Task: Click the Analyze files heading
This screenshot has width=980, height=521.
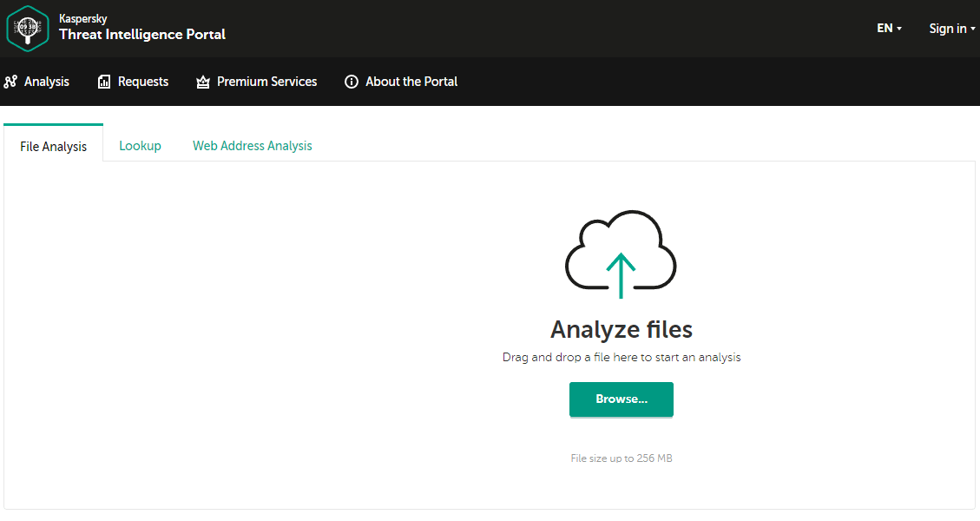Action: (x=622, y=330)
